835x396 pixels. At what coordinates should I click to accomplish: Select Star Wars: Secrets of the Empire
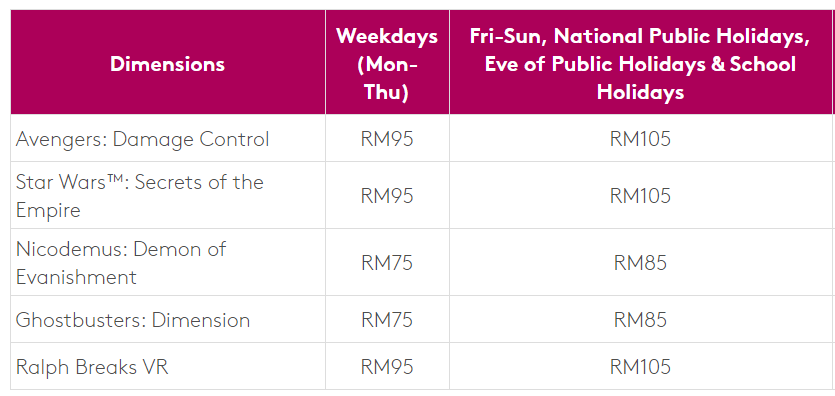(140, 196)
